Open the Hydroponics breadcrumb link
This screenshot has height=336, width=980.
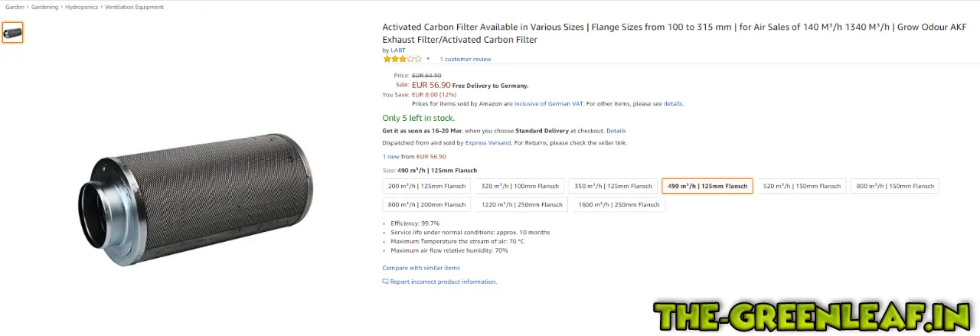(x=81, y=7)
